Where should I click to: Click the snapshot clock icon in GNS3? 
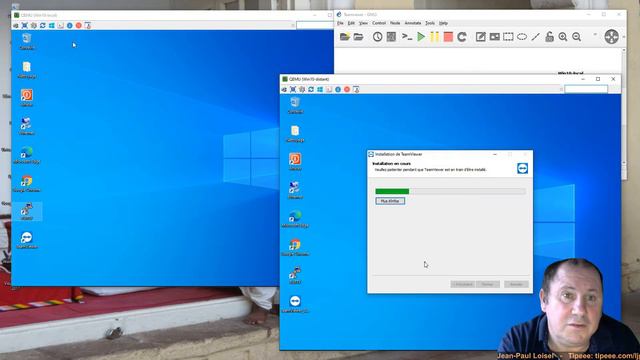[x=378, y=37]
